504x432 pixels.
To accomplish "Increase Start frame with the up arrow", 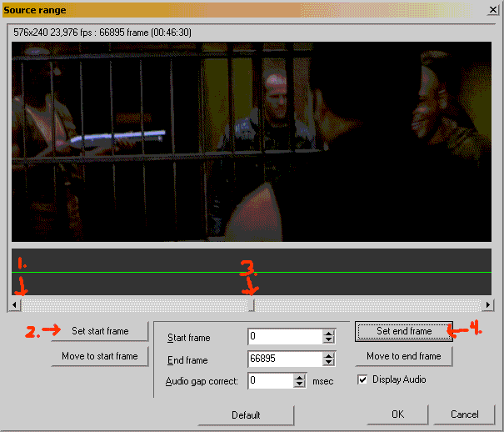I will [328, 334].
